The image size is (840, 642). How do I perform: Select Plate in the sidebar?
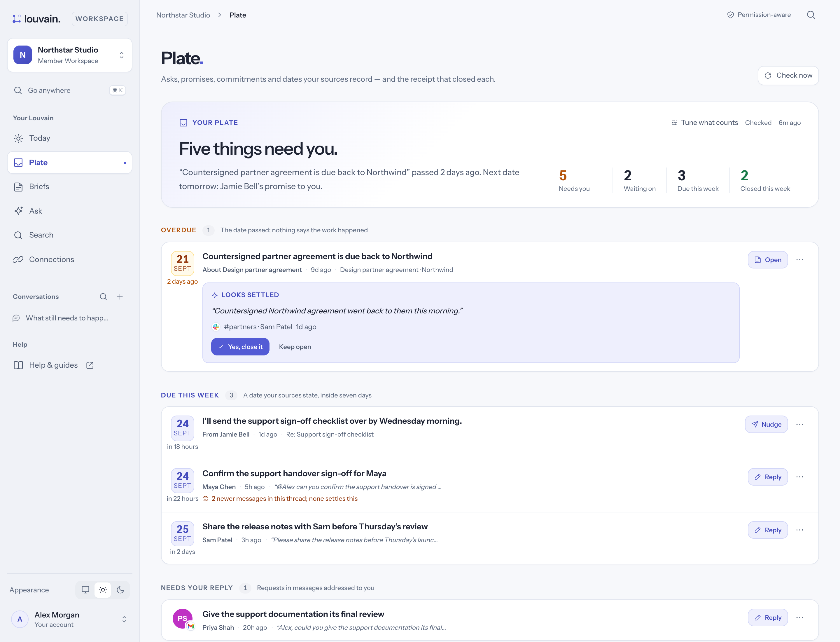pyautogui.click(x=69, y=163)
